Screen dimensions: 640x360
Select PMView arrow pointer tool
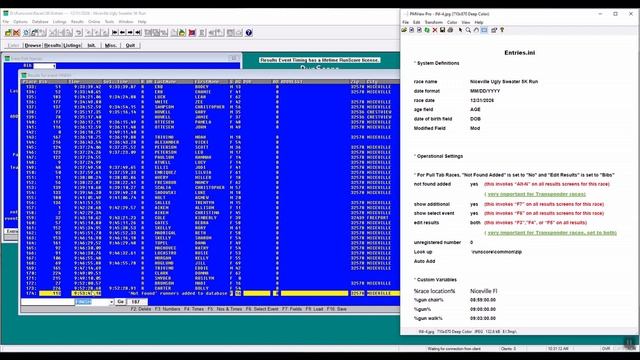click(460, 30)
